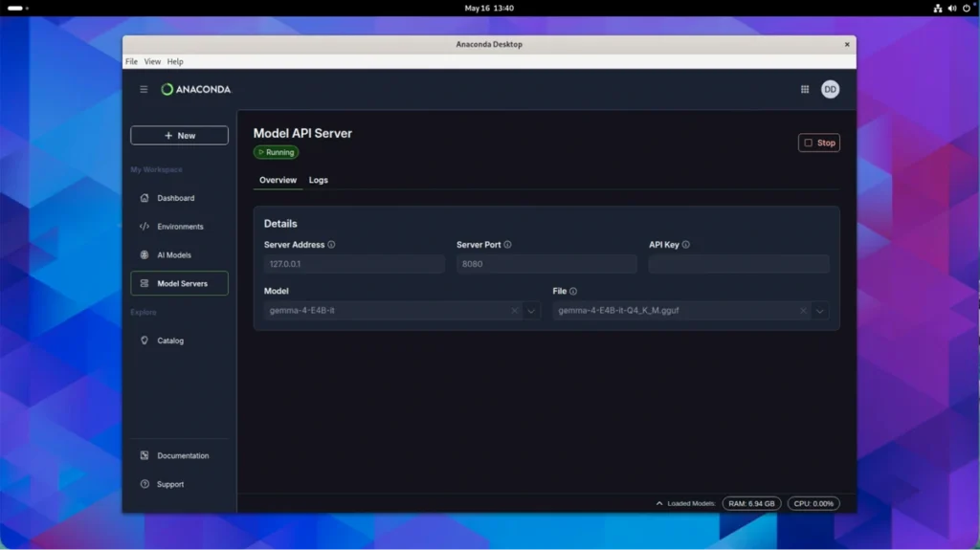This screenshot has width=980, height=550.
Task: Click the Environments code icon
Action: (x=145, y=227)
